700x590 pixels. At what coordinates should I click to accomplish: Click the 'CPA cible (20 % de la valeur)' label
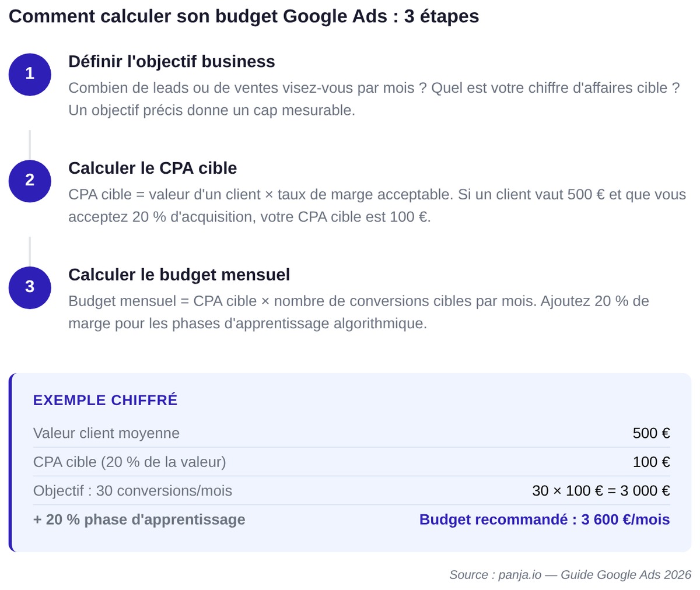tap(129, 462)
